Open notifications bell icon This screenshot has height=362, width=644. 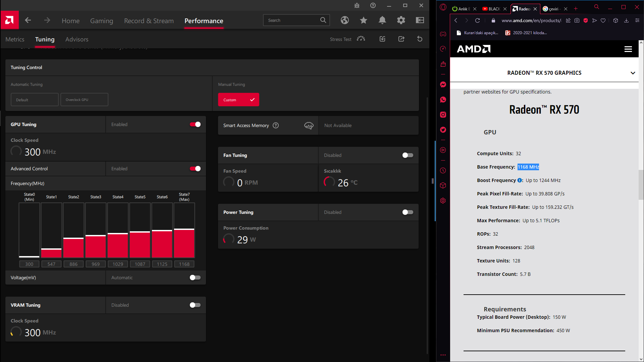382,20
